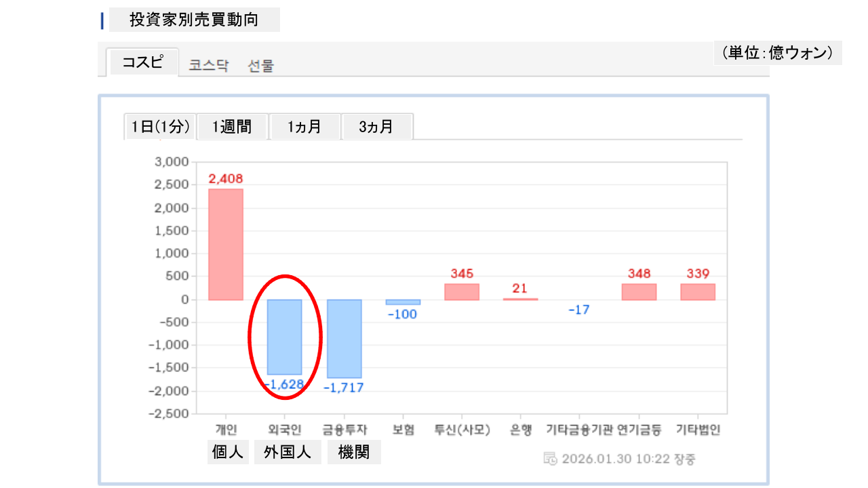The height and width of the screenshot is (488, 868).
Task: Click the 투신(사모) bar showing 345
Action: [x=462, y=291]
